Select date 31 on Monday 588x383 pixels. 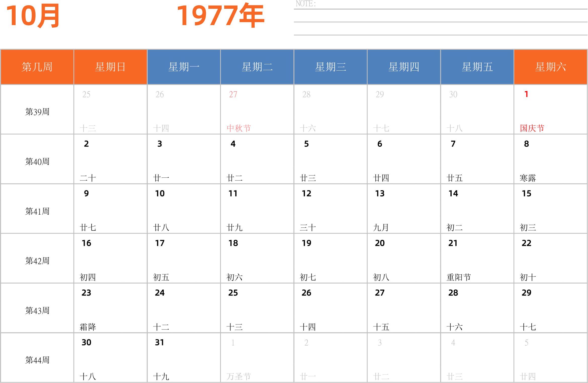click(160, 343)
